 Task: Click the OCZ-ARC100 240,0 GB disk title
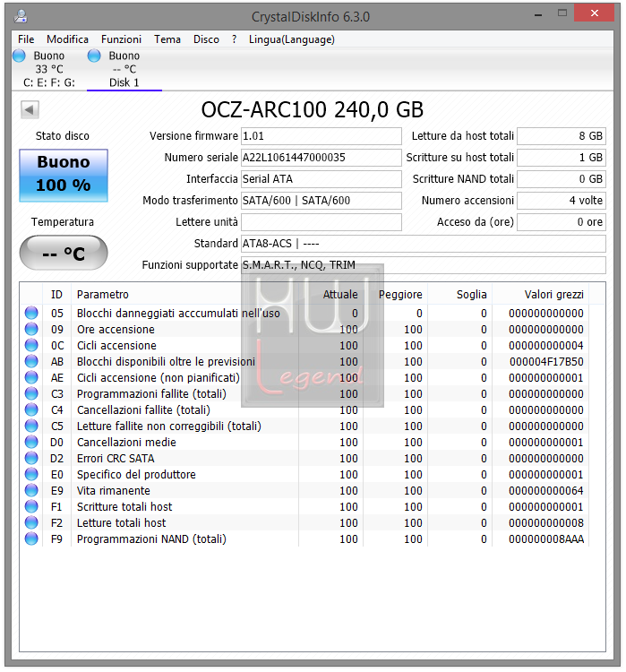tap(313, 110)
